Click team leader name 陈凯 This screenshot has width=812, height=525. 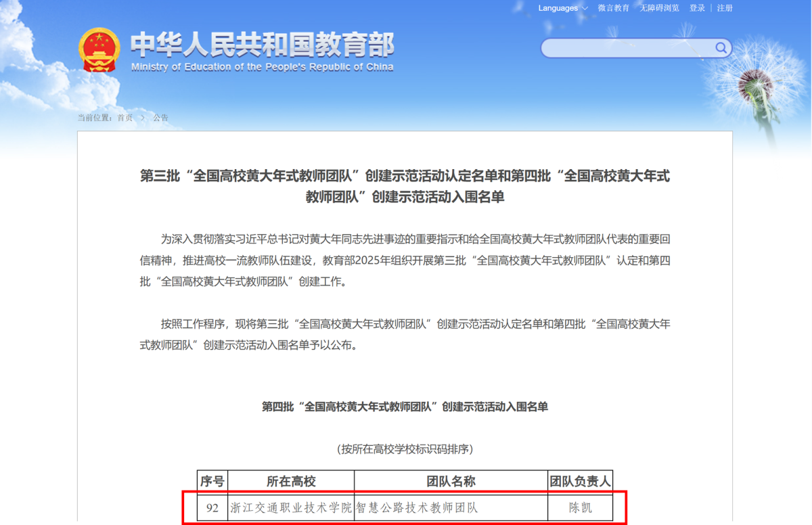(580, 507)
